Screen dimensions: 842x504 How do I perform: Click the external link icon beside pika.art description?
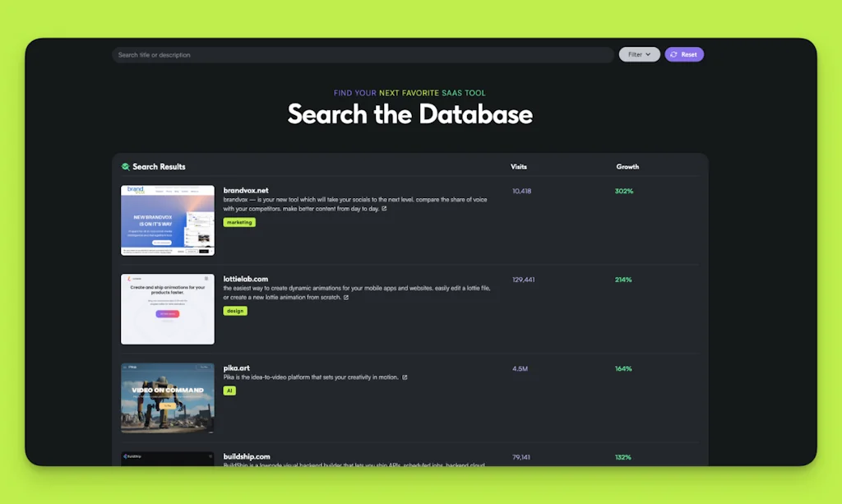click(404, 377)
